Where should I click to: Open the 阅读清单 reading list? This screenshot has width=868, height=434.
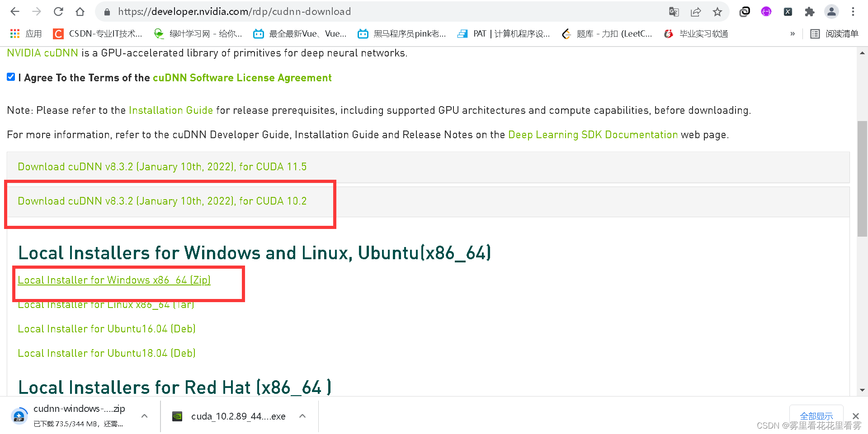[835, 34]
